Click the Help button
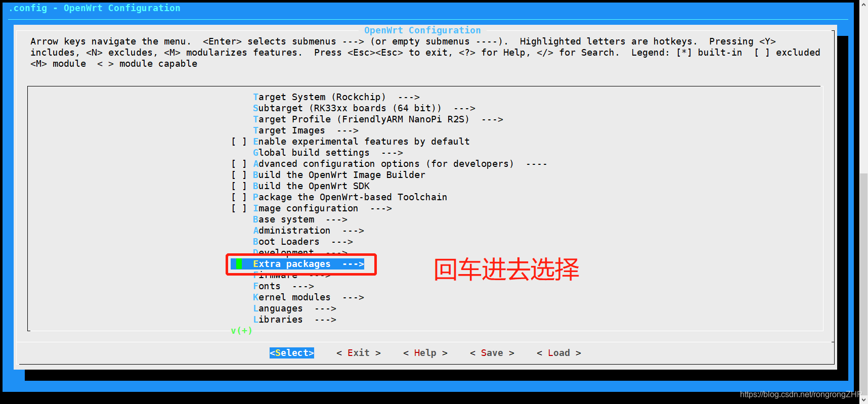Image resolution: width=868 pixels, height=404 pixels. (x=425, y=353)
